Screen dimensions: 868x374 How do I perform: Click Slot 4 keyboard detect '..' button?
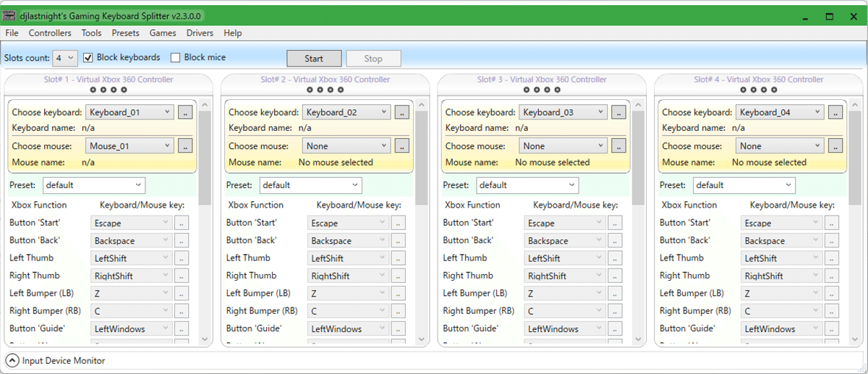[835, 112]
